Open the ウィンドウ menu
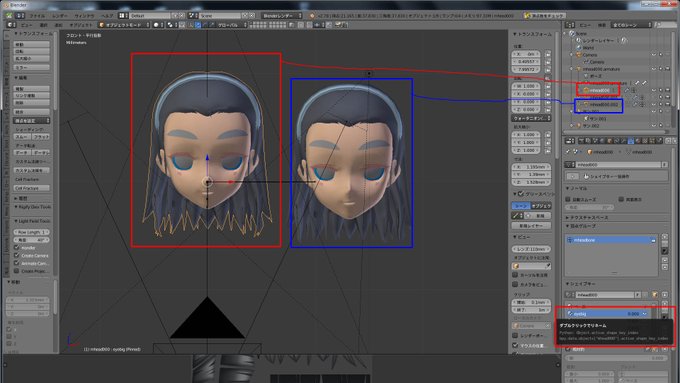Screen dimensions: 680x383 [x=84, y=16]
